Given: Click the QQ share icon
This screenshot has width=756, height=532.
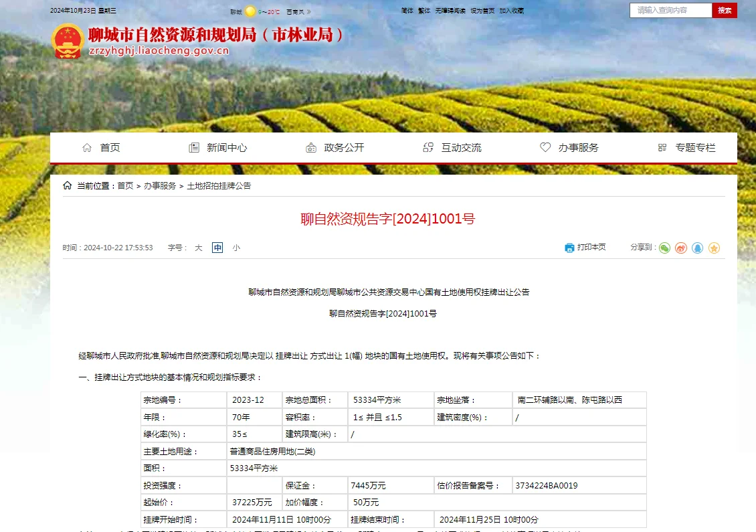Looking at the screenshot, I should click(698, 248).
